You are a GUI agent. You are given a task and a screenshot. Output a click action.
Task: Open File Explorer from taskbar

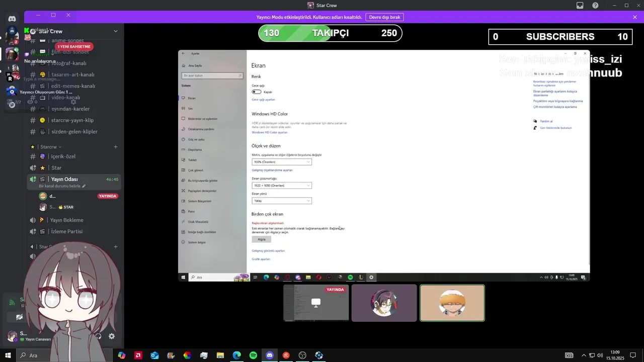point(220,355)
